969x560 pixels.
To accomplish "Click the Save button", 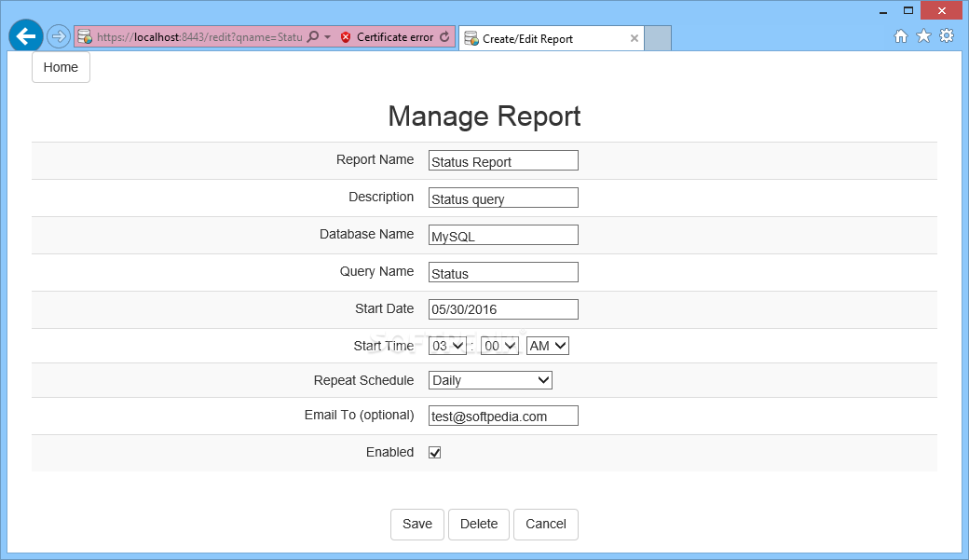I will tap(417, 525).
